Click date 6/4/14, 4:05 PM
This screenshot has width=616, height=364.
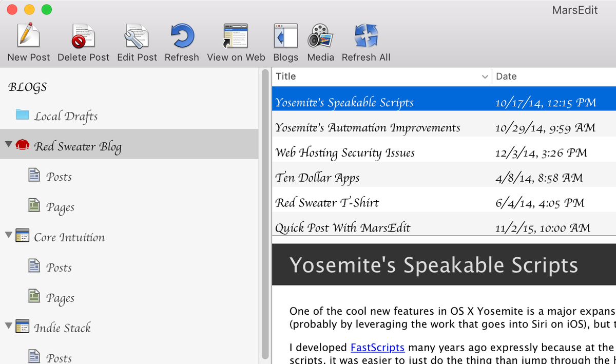point(540,203)
